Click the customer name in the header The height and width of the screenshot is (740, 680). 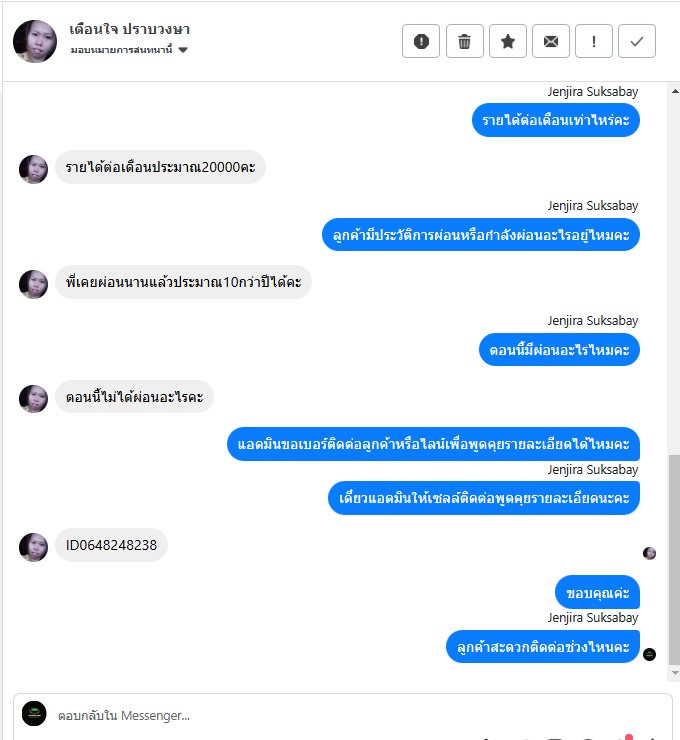(130, 29)
